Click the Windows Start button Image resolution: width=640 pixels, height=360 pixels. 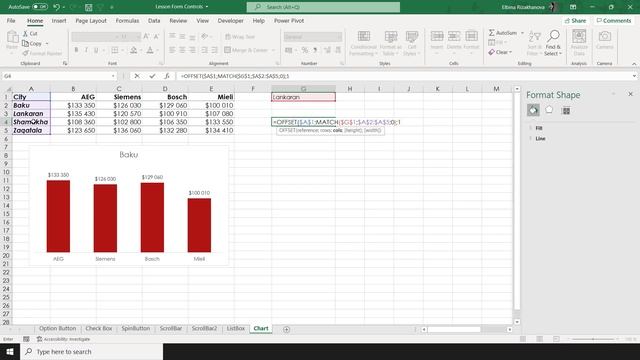pos(10,351)
